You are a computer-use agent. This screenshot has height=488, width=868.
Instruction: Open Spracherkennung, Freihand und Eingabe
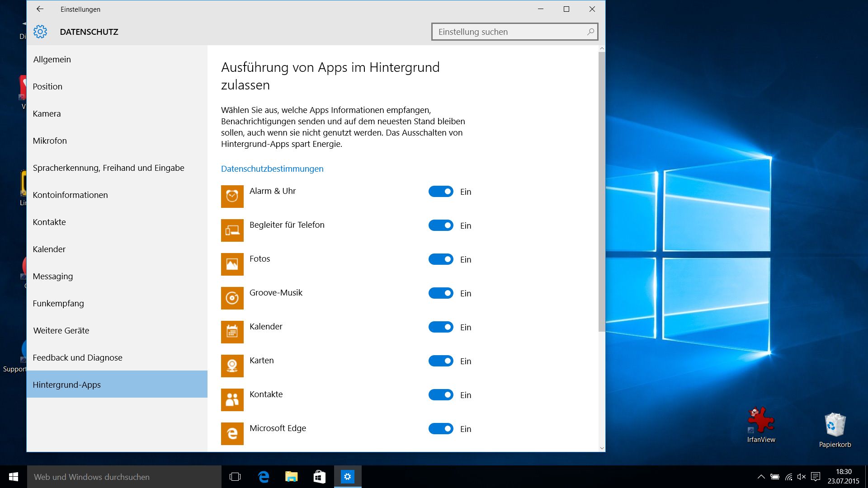tap(117, 168)
